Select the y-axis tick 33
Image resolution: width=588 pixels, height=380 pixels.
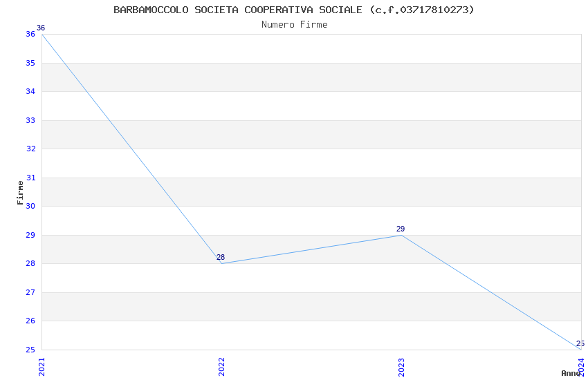[x=30, y=120]
